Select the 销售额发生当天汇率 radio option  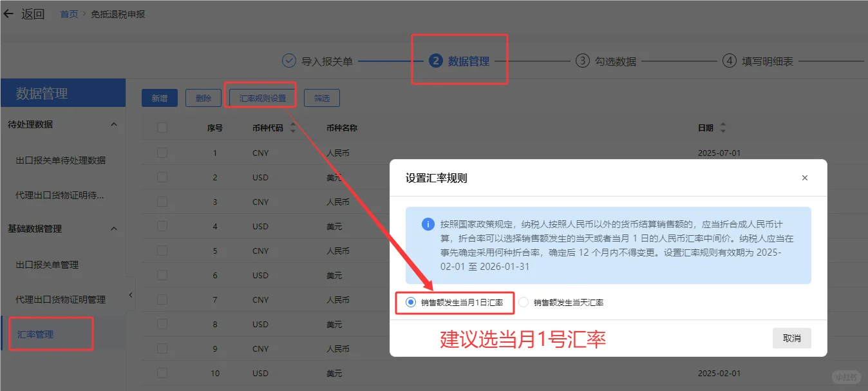point(522,303)
